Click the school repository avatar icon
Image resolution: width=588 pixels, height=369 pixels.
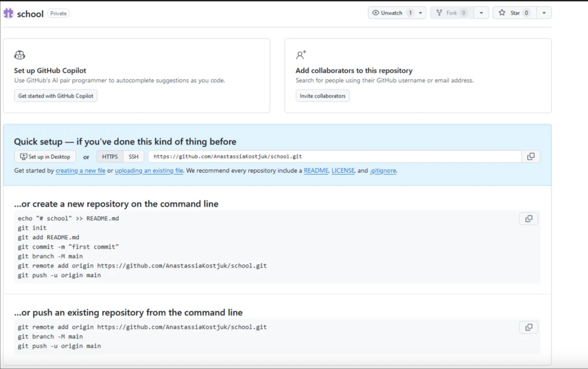pyautogui.click(x=8, y=14)
